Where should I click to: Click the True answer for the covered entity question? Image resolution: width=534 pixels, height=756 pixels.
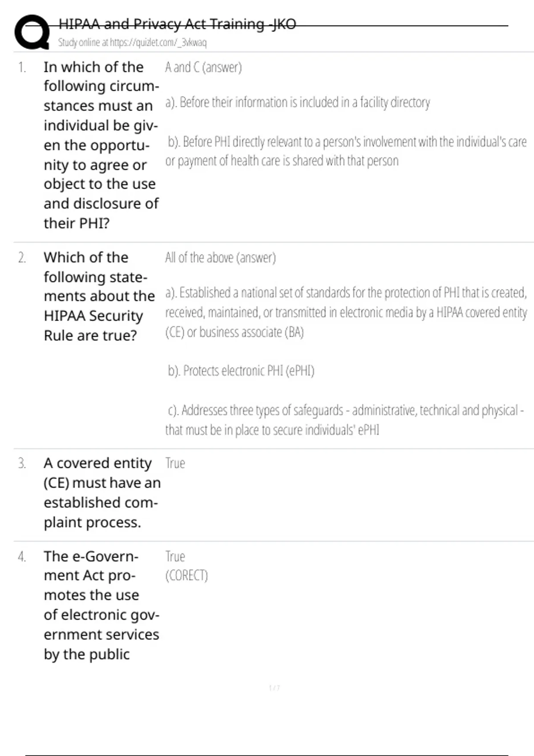[175, 464]
